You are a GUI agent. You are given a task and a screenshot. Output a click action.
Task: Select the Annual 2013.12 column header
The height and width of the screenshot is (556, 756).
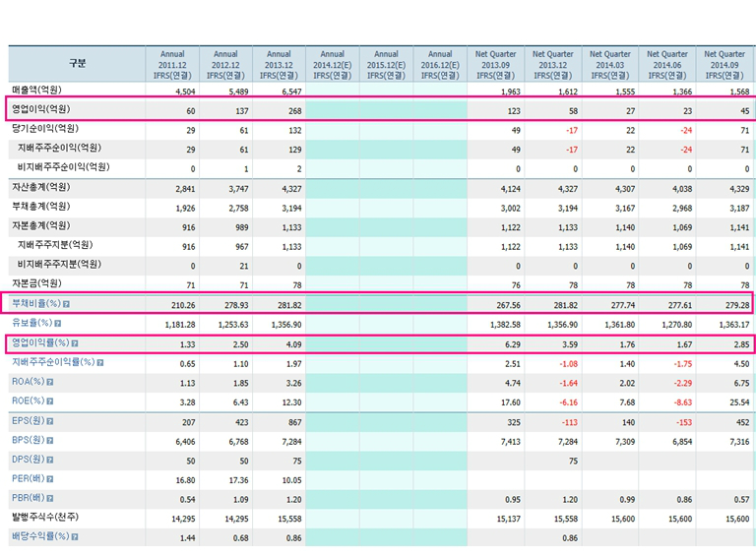279,64
